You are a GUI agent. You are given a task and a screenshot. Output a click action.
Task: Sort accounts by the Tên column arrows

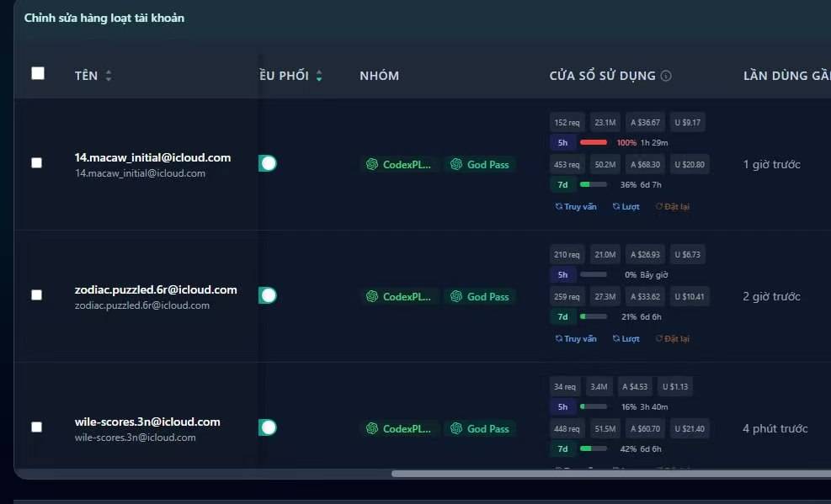click(x=108, y=76)
